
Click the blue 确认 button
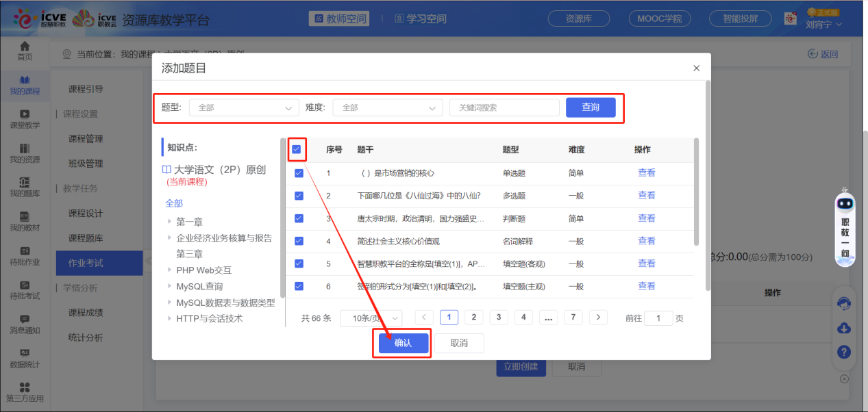pos(403,343)
